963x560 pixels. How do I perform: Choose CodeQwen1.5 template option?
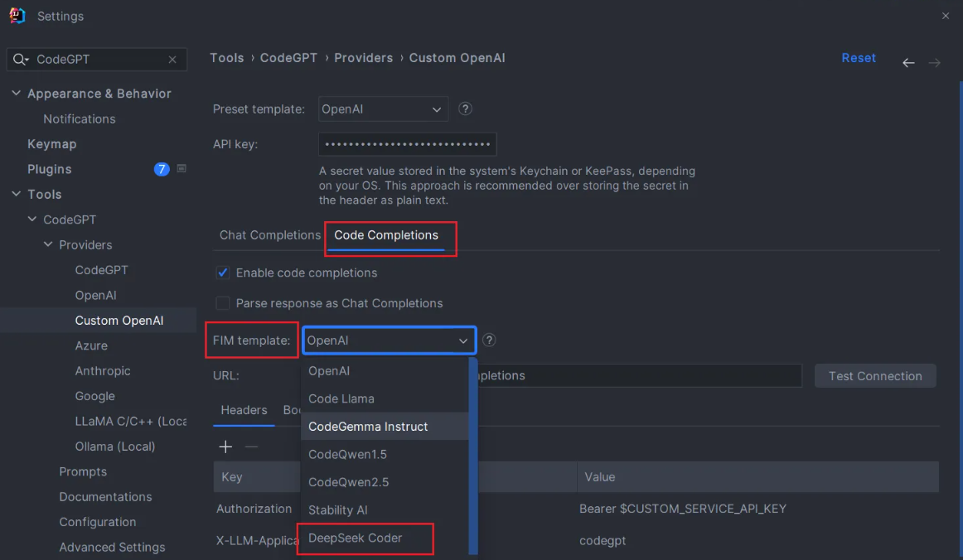[385, 455]
